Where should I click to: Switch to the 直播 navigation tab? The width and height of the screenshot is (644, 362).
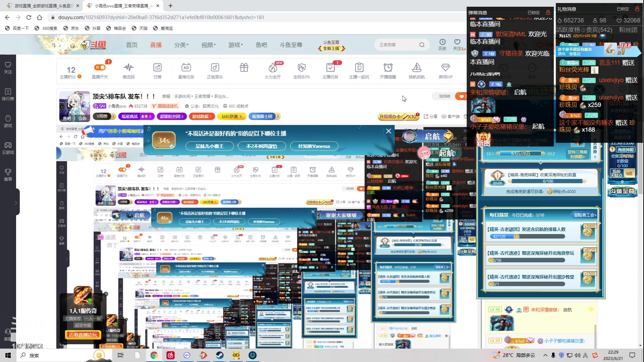click(x=156, y=45)
